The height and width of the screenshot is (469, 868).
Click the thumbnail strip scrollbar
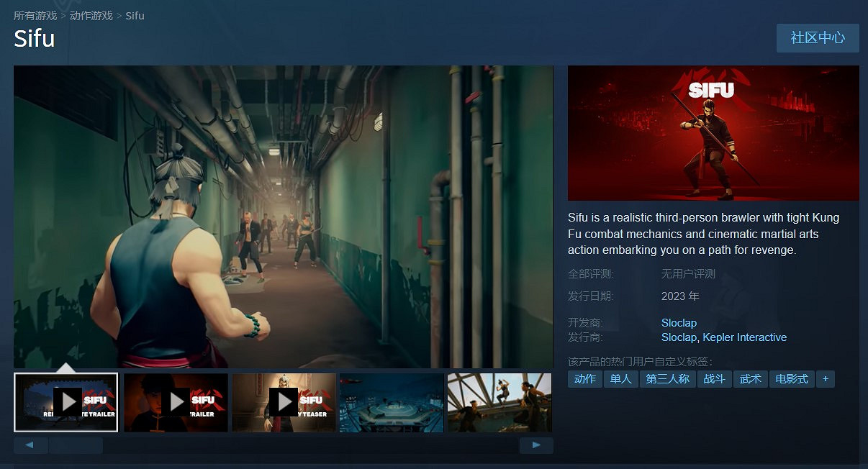[x=76, y=445]
